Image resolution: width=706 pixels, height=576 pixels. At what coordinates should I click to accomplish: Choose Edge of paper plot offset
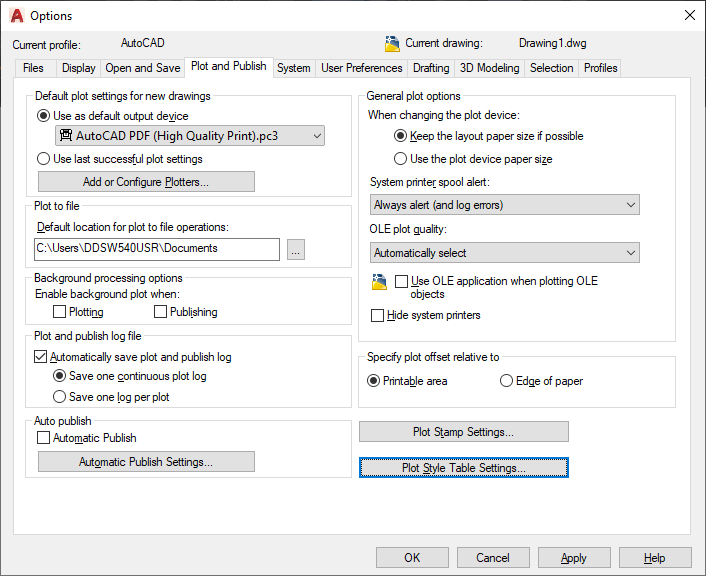[x=507, y=381]
